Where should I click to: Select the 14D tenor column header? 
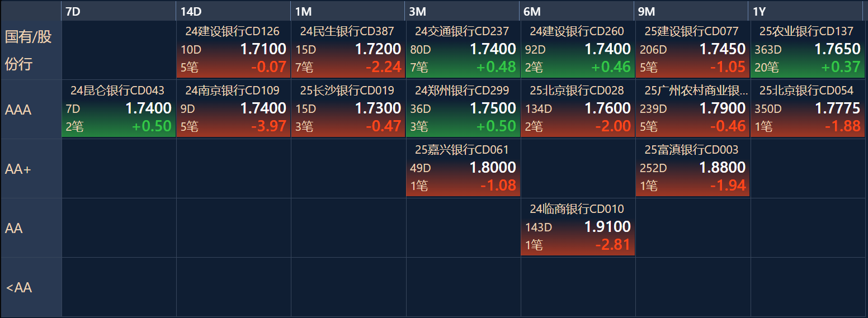coord(233,11)
